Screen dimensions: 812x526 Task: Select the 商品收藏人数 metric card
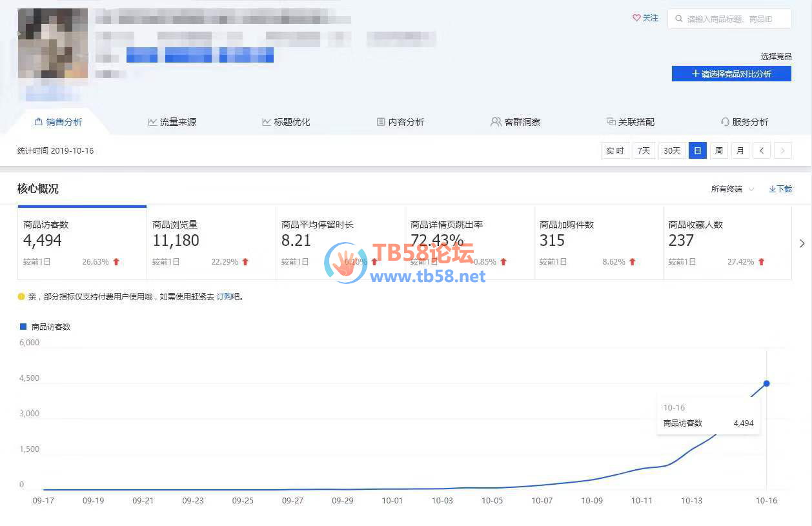[727, 243]
